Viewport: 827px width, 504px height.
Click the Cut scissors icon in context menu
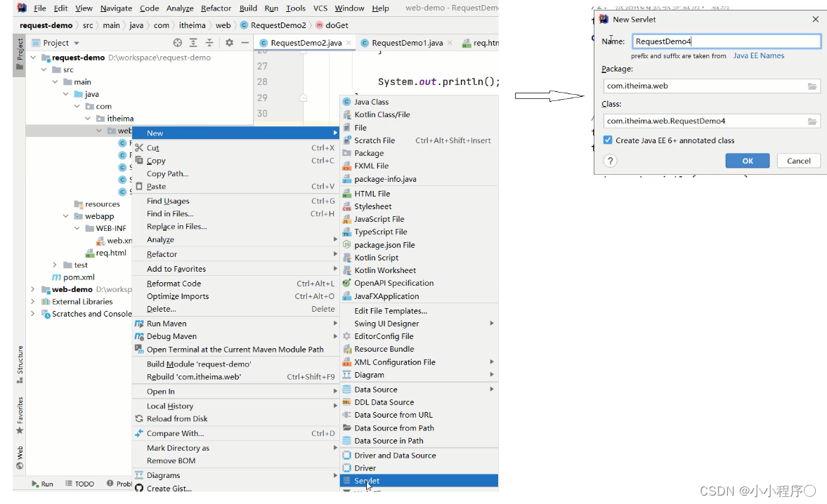coord(139,147)
